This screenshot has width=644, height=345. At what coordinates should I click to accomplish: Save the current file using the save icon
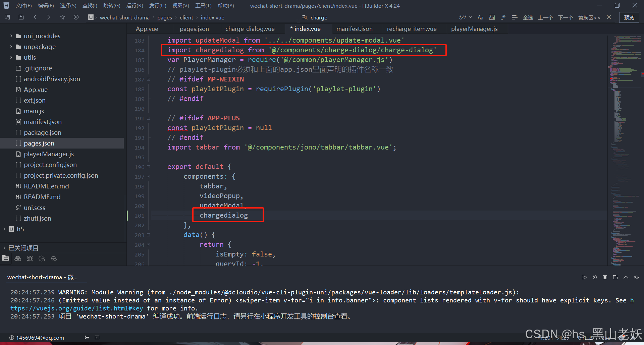coord(21,17)
